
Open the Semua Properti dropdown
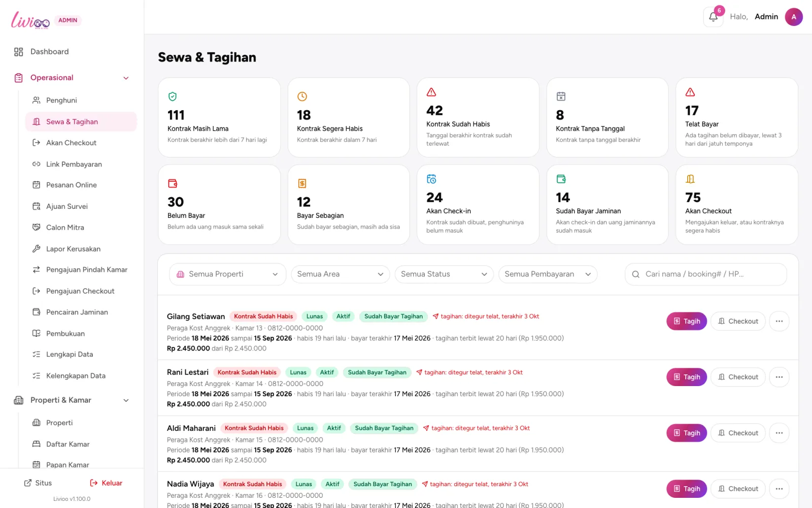coord(227,274)
